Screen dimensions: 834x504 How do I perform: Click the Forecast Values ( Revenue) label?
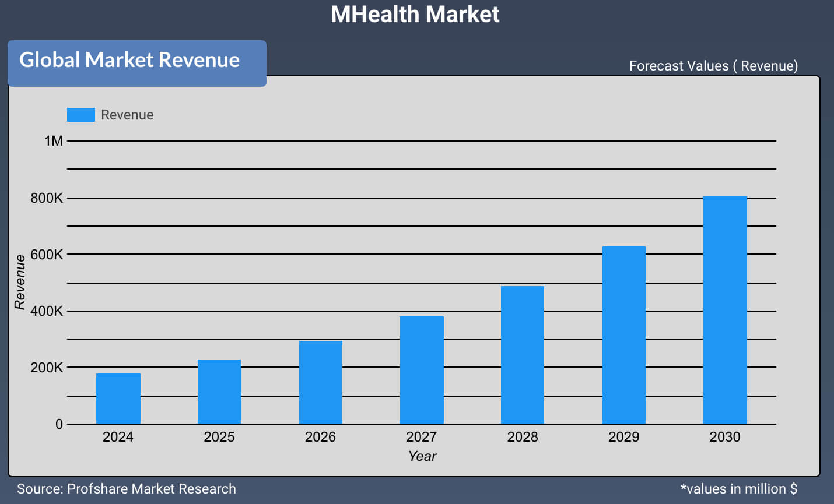pyautogui.click(x=713, y=66)
